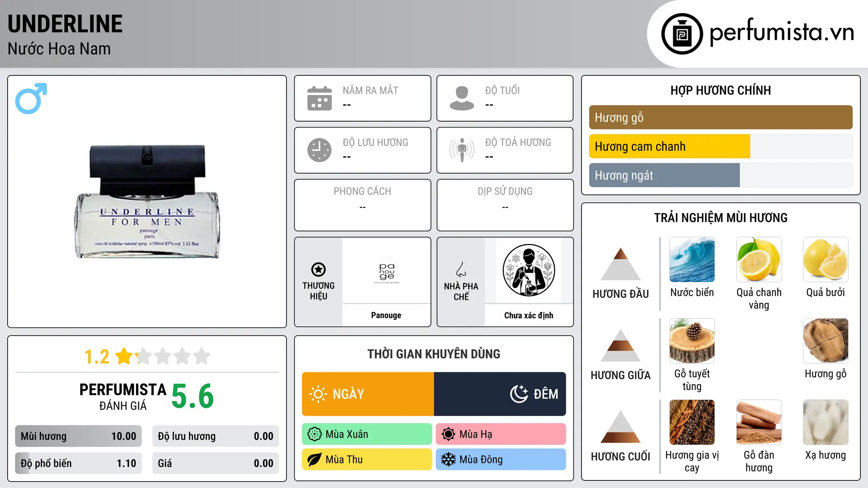Click the Hương cam chanh accord bar
Image resolution: width=868 pixels, height=488 pixels.
pyautogui.click(x=721, y=146)
